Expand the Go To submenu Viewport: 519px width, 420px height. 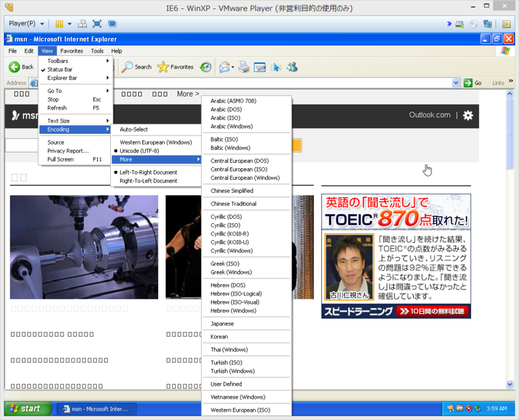[76, 91]
